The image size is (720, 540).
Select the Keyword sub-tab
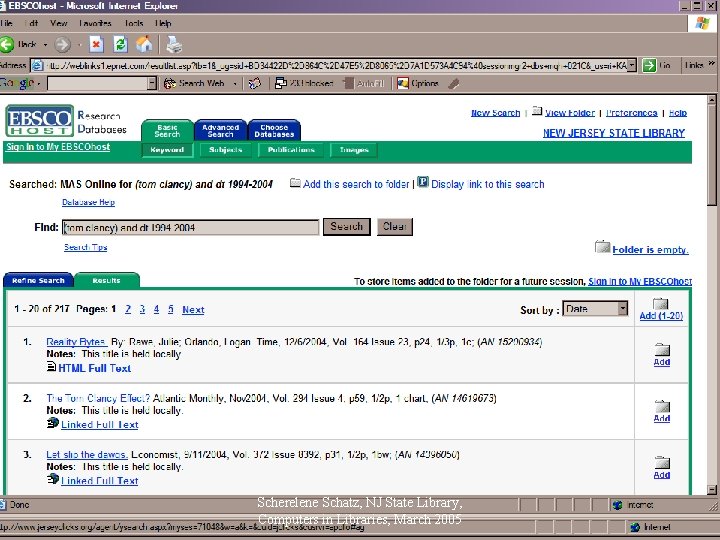point(167,150)
